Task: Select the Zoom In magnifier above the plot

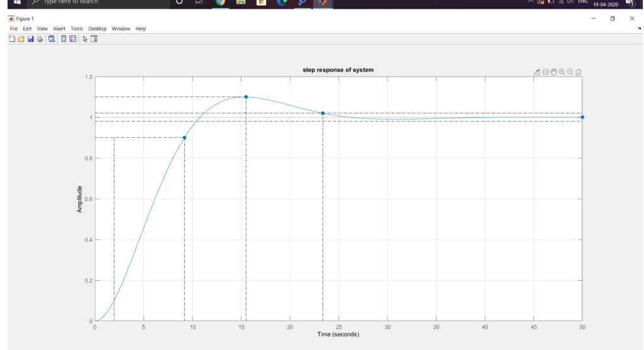Action: [562, 72]
